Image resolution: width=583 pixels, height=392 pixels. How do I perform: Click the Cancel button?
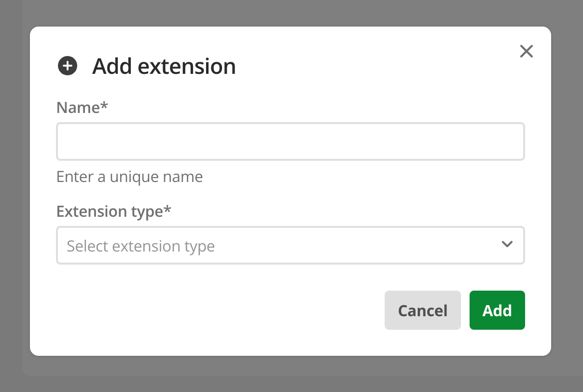tap(422, 310)
